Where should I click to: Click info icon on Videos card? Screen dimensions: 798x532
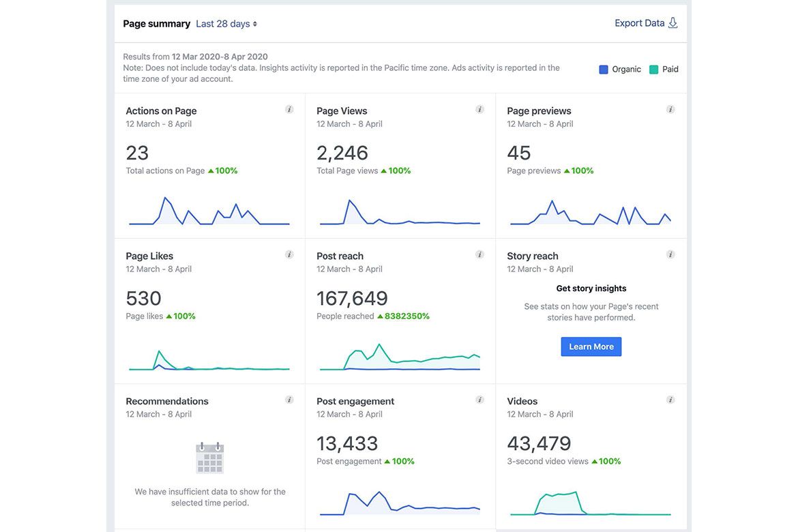coord(670,400)
